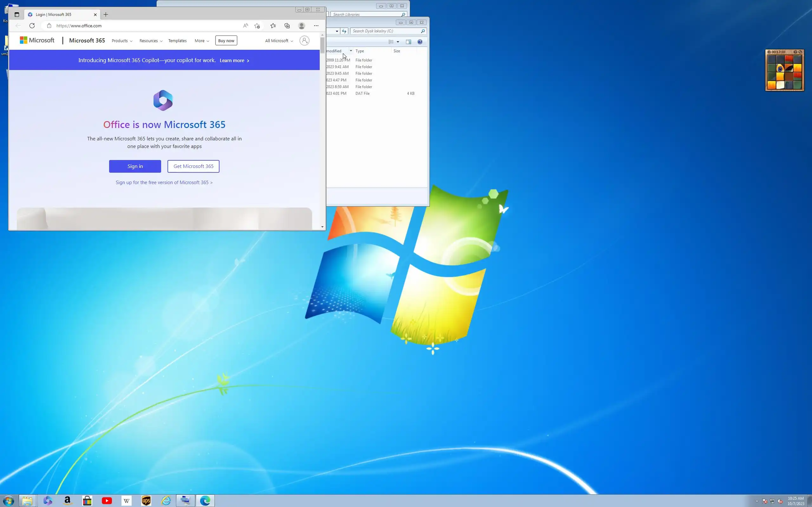Open the Explorer view options dropdown arrow

(x=398, y=42)
